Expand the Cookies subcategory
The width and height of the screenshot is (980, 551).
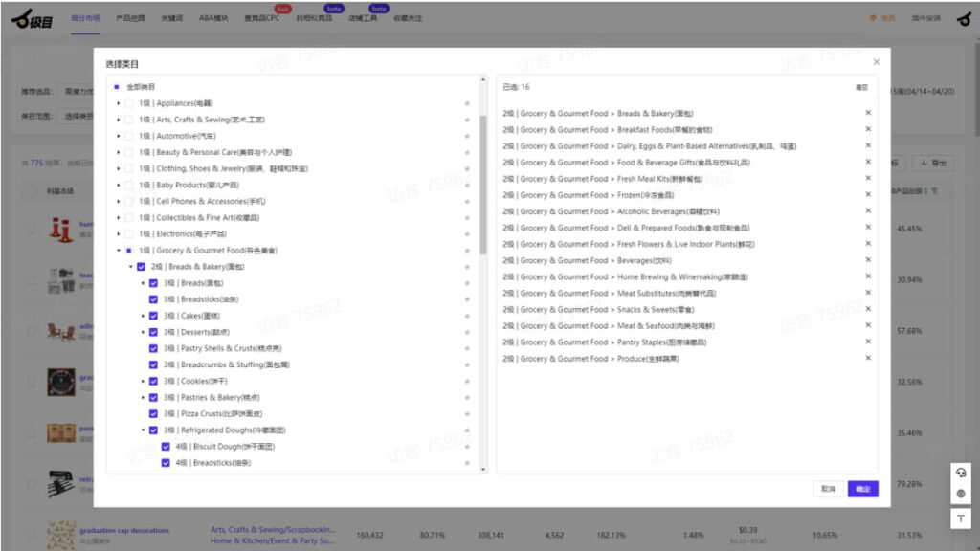[x=144, y=382]
